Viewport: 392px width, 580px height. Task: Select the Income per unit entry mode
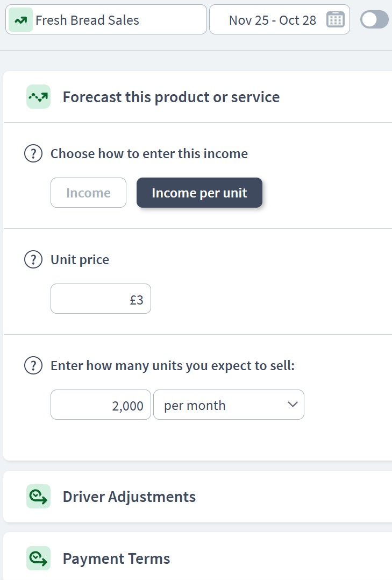199,193
